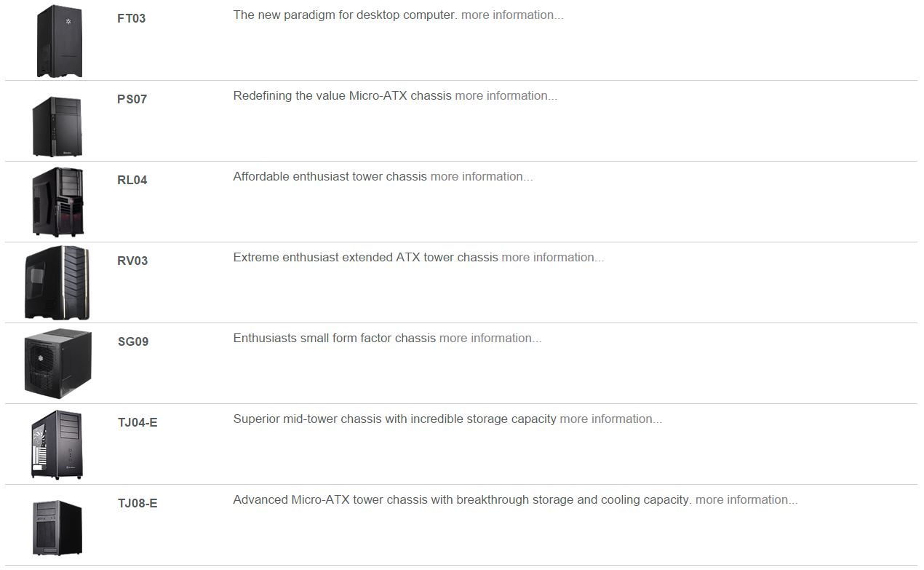Select the TJ08-E Micro-ATX case image
924x570 pixels.
pyautogui.click(x=57, y=527)
